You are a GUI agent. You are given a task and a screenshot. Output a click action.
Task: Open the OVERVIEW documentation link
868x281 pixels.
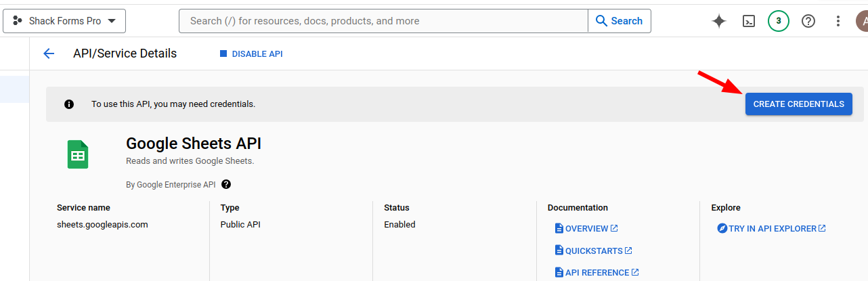point(586,229)
